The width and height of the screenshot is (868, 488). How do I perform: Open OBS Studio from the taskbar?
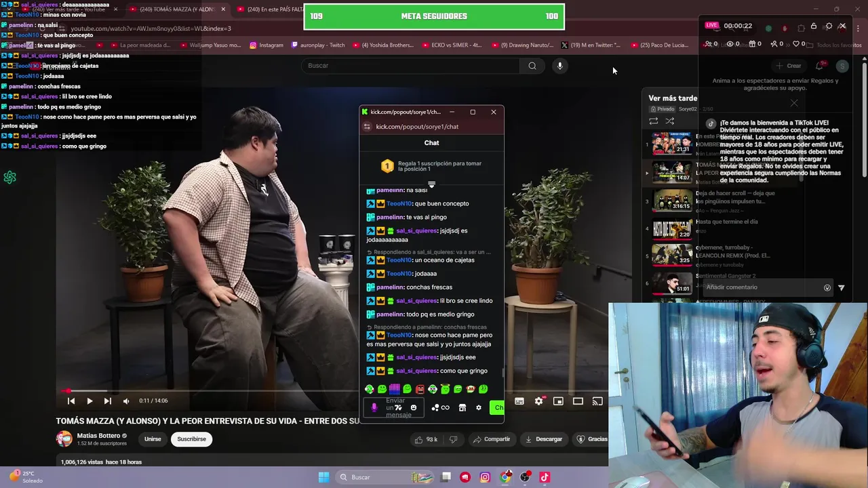click(x=525, y=477)
